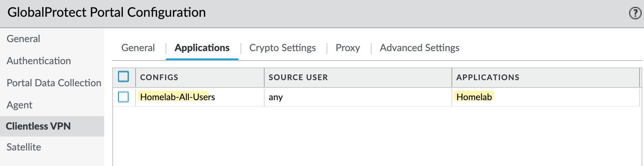Screen dimensions: 644x166
Task: Open Portal Data Collection section
Action: pos(54,83)
